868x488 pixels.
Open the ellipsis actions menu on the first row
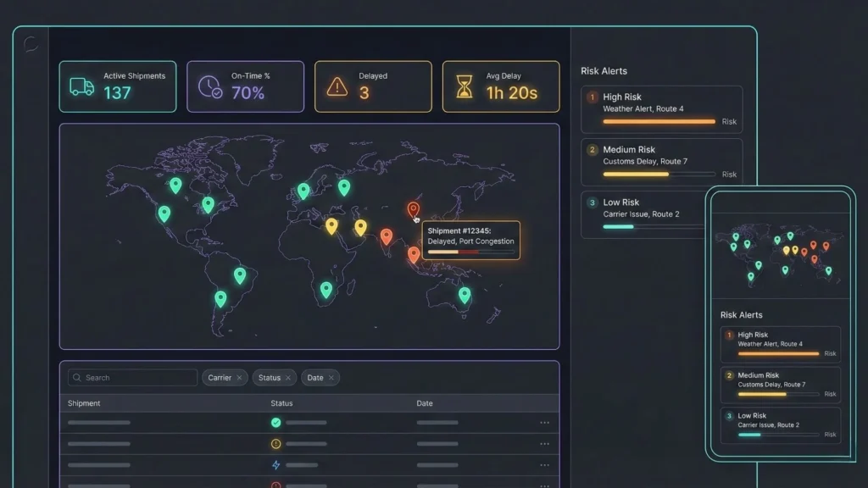coord(543,421)
